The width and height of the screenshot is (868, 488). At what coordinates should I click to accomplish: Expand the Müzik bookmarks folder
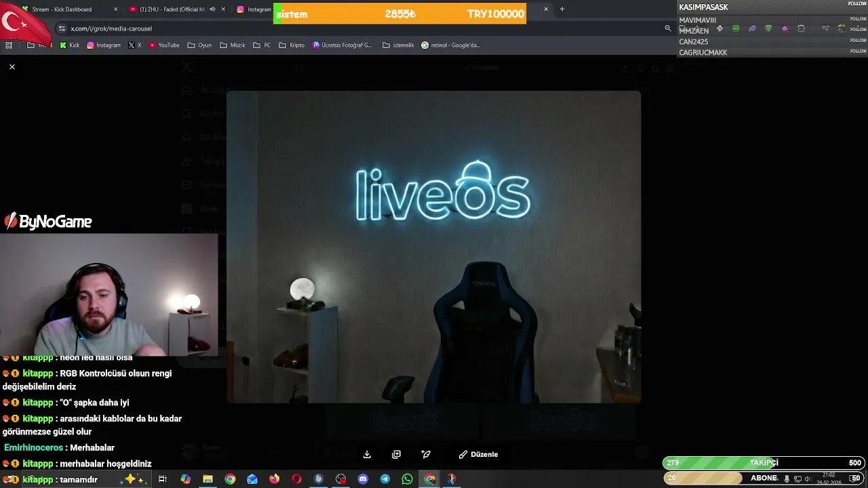coord(233,45)
